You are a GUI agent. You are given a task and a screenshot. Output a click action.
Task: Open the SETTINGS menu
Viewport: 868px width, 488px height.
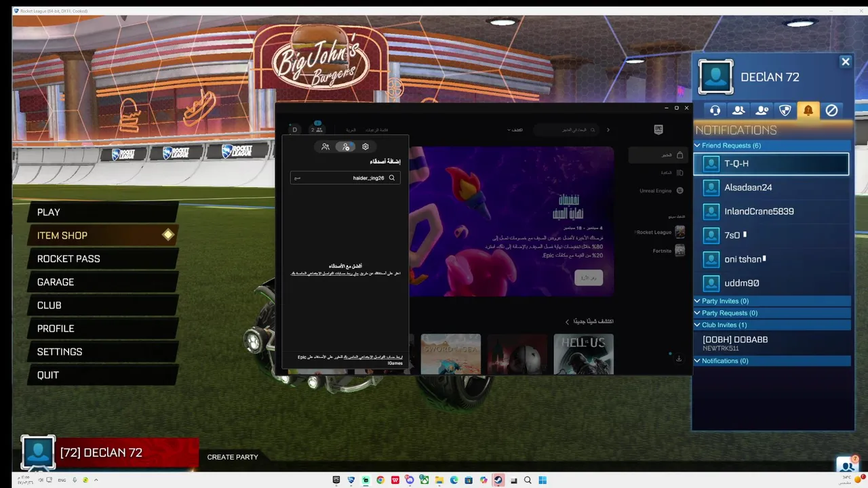102,352
